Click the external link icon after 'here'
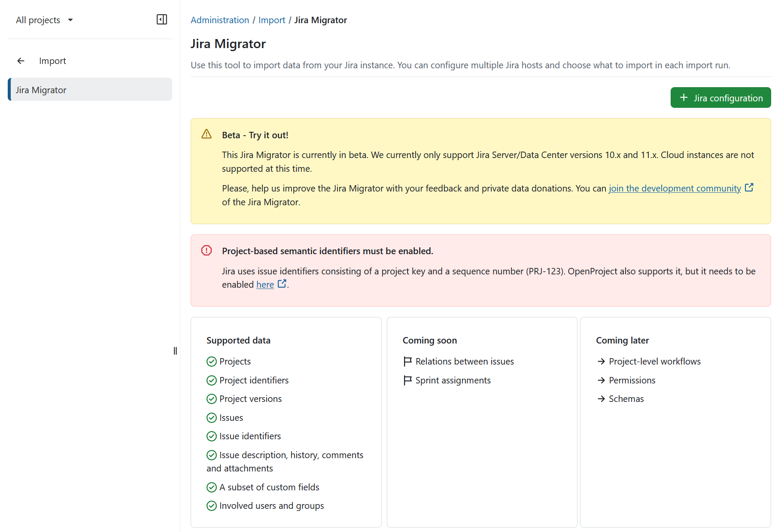 pos(282,284)
